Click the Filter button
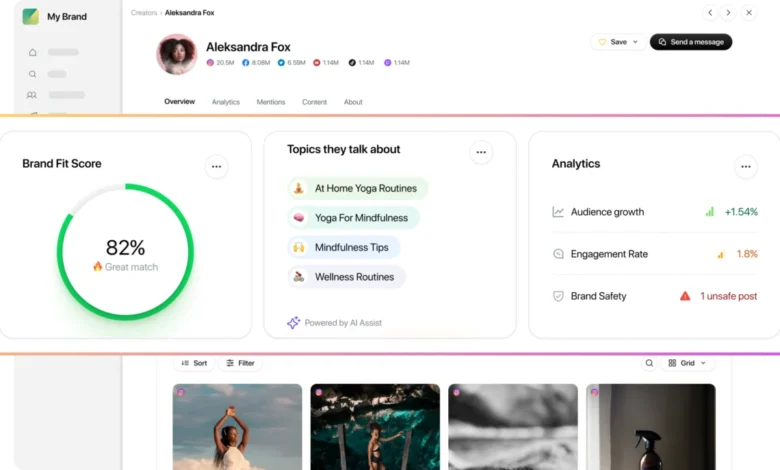The width and height of the screenshot is (780, 470). coord(240,363)
